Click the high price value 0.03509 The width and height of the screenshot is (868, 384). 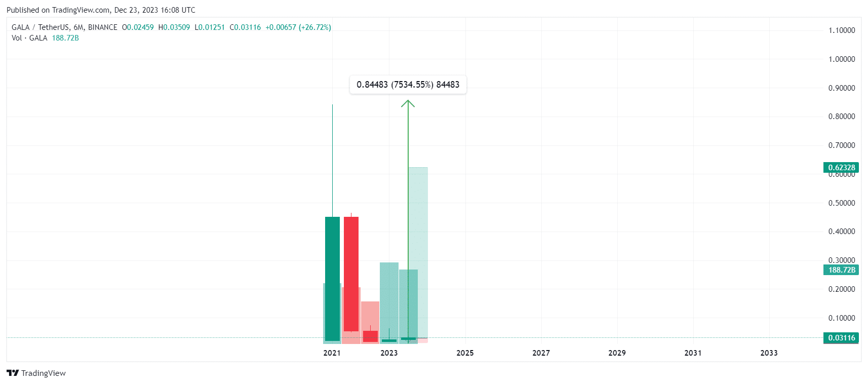[176, 27]
